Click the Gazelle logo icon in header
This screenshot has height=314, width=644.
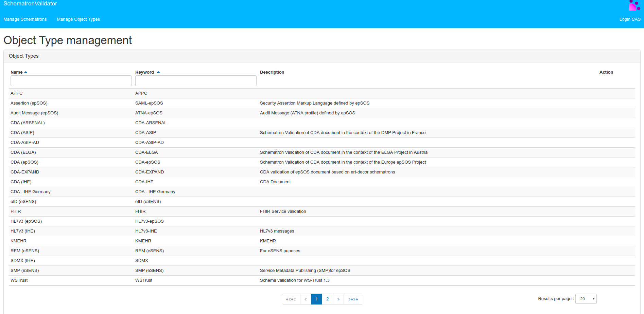(x=634, y=5)
